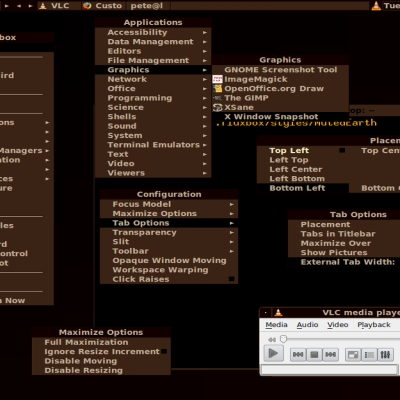Screen dimensions: 400x400
Task: Select Slit in Configuration menu
Action: pyautogui.click(x=169, y=241)
